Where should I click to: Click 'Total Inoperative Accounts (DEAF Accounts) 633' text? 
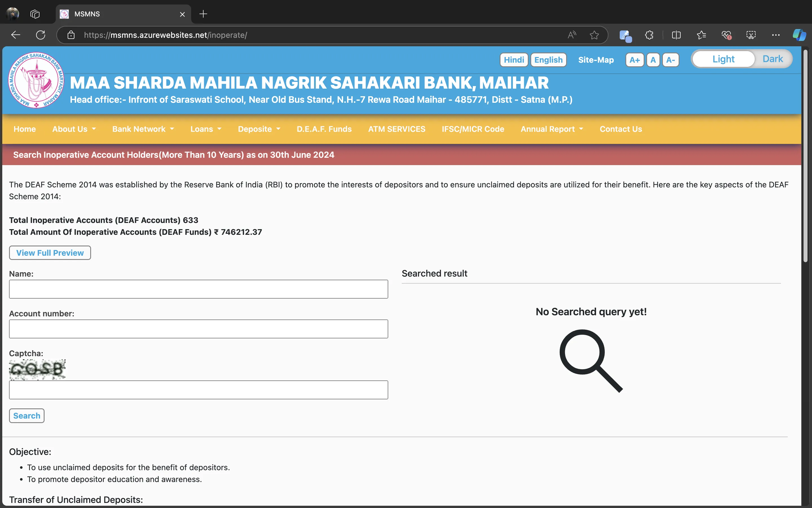point(104,220)
